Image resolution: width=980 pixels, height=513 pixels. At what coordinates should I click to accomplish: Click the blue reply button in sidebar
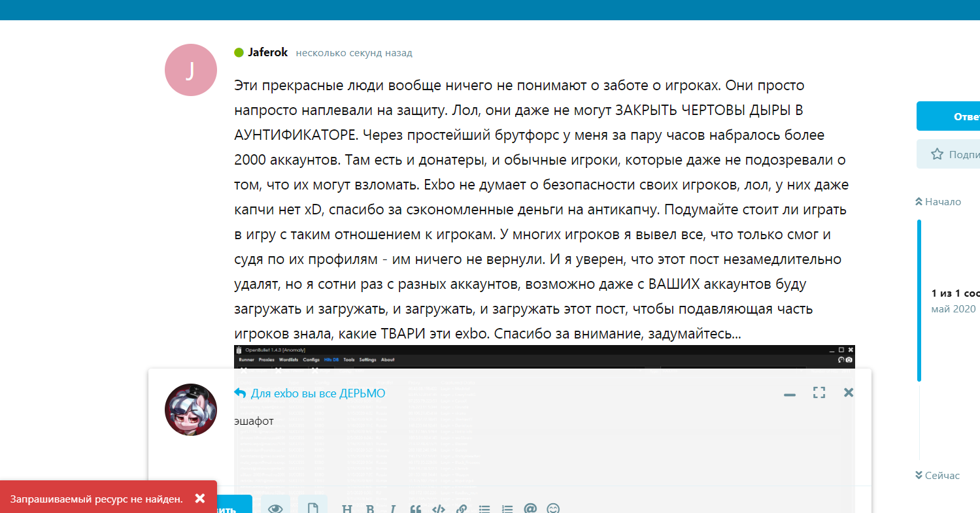tap(948, 116)
